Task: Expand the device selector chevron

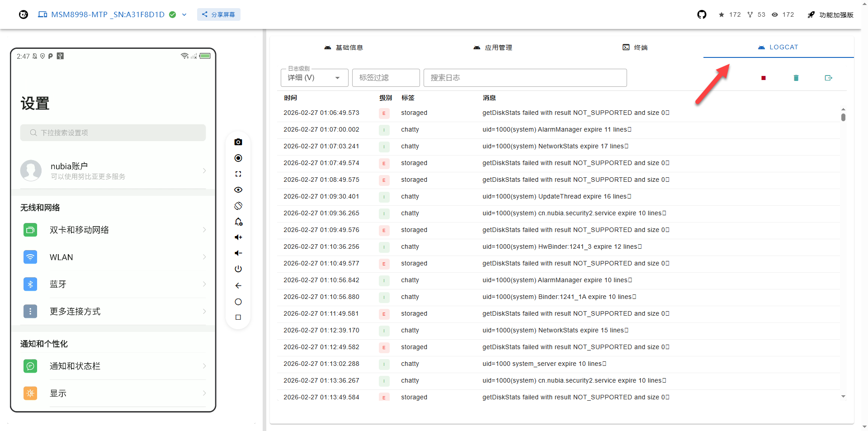Action: (184, 14)
